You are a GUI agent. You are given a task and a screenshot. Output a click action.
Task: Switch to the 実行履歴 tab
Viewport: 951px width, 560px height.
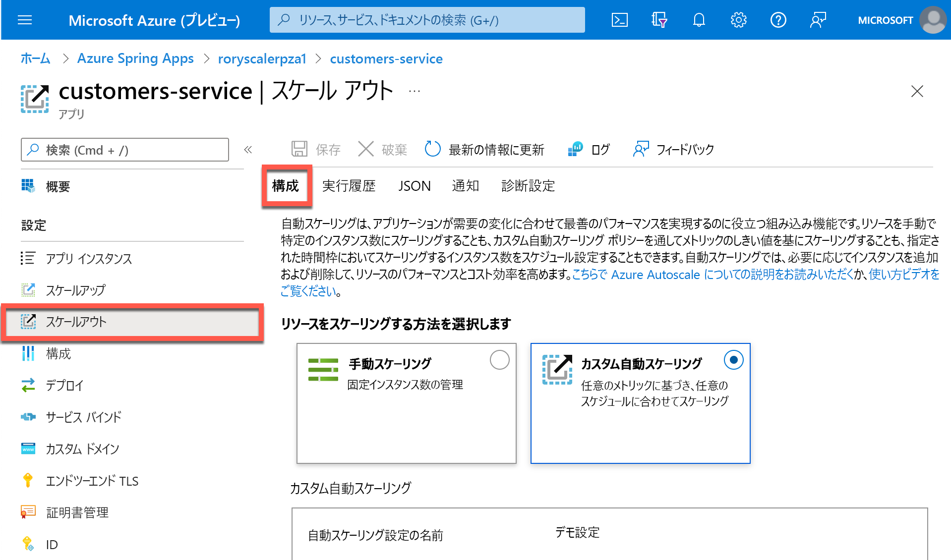pos(349,186)
